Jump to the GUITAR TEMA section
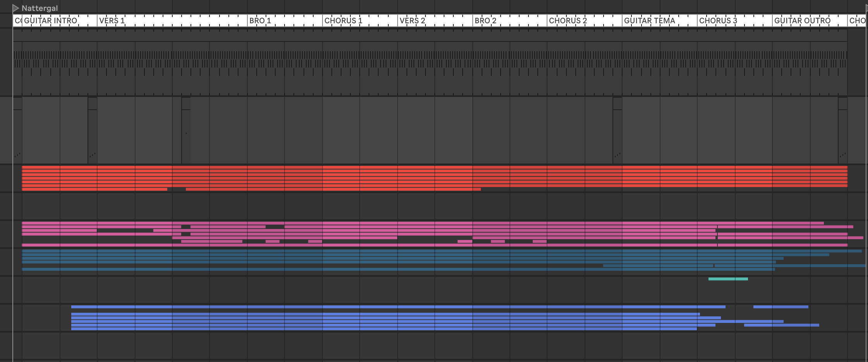The image size is (868, 362). coord(649,21)
